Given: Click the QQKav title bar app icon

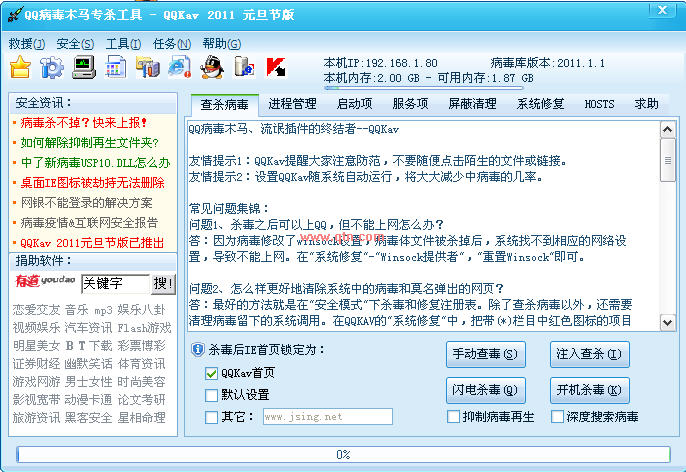Looking at the screenshot, I should tap(15, 14).
